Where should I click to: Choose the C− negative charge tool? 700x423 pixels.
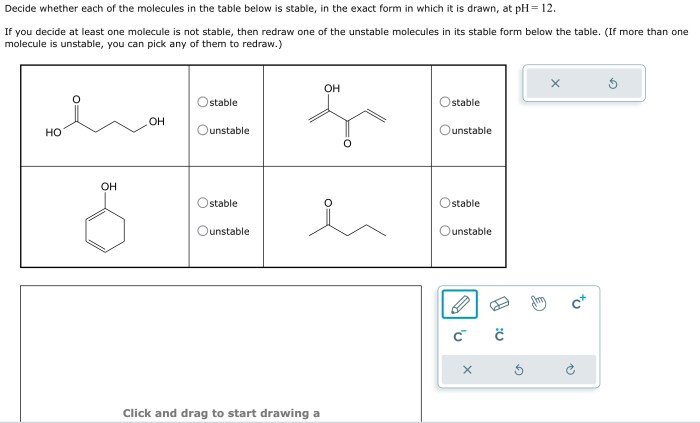459,336
